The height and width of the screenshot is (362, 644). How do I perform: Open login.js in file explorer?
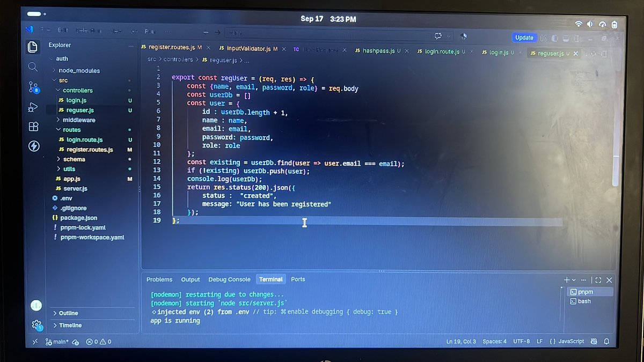tap(76, 100)
